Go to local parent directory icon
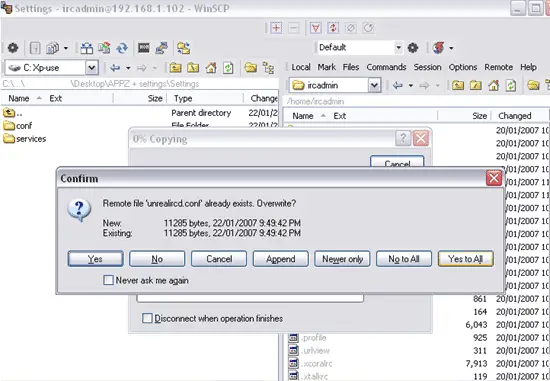This screenshot has height=381, width=550. point(175,67)
